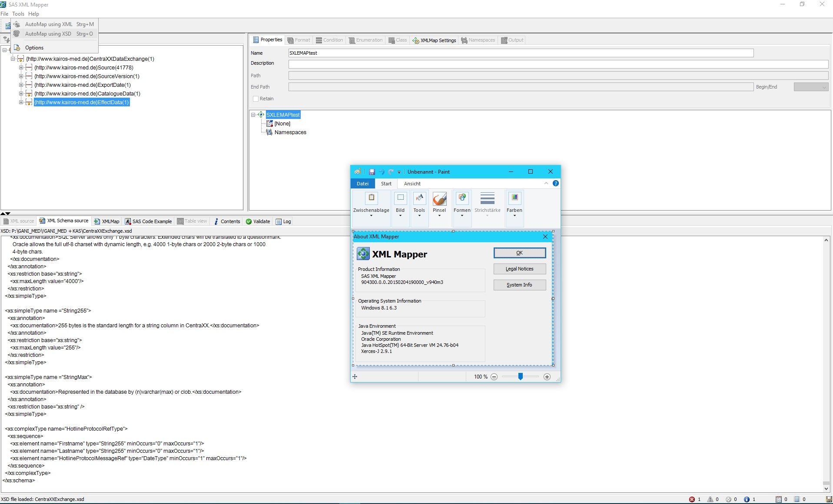
Task: Open the Help menu
Action: (33, 14)
